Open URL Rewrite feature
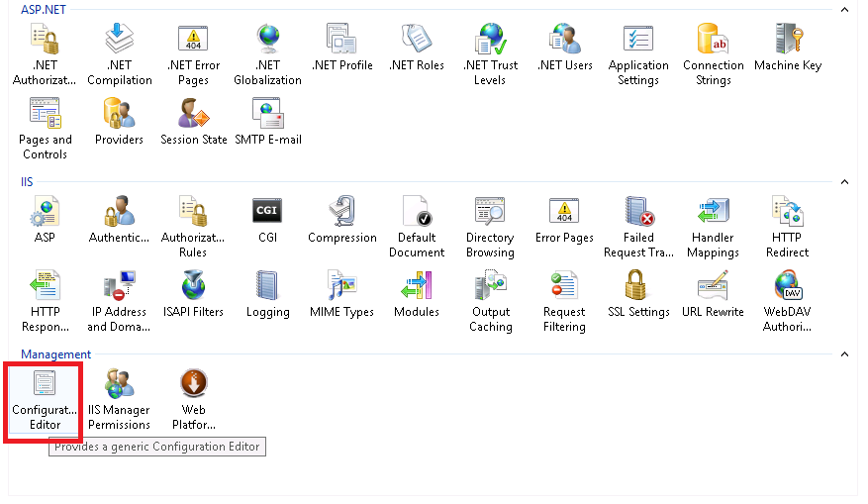 [713, 294]
